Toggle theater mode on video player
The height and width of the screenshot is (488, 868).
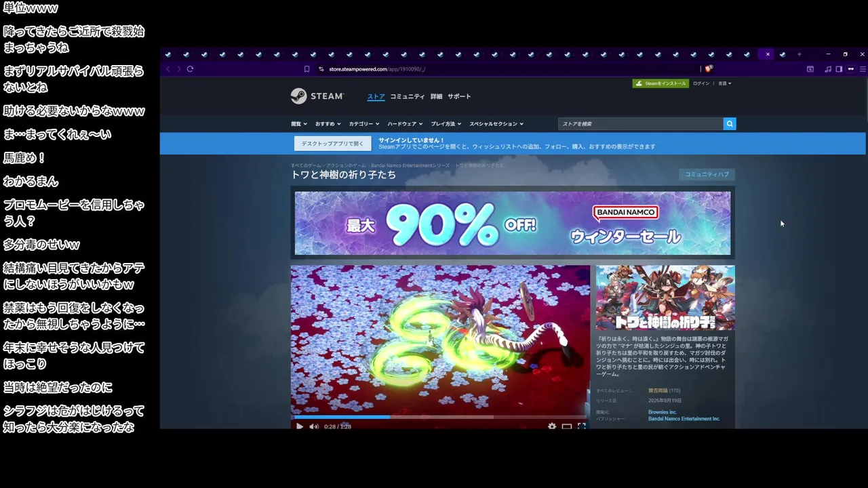point(567,426)
